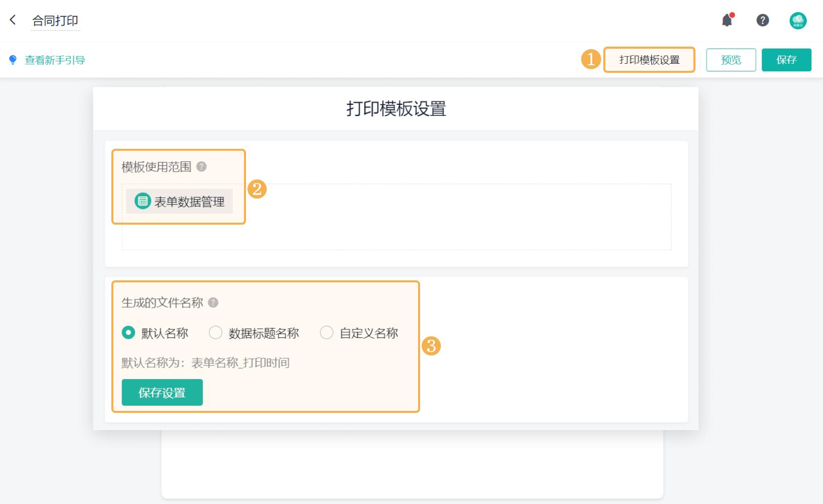Select the 默认名称 radio option
This screenshot has height=504, width=823.
tap(128, 332)
